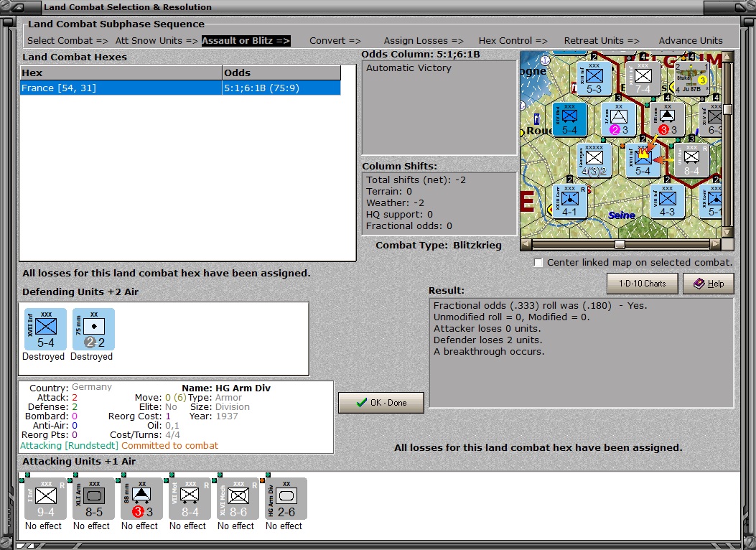
Task: Click Stuka Ju 87B aircraft counter on map
Action: point(691,77)
